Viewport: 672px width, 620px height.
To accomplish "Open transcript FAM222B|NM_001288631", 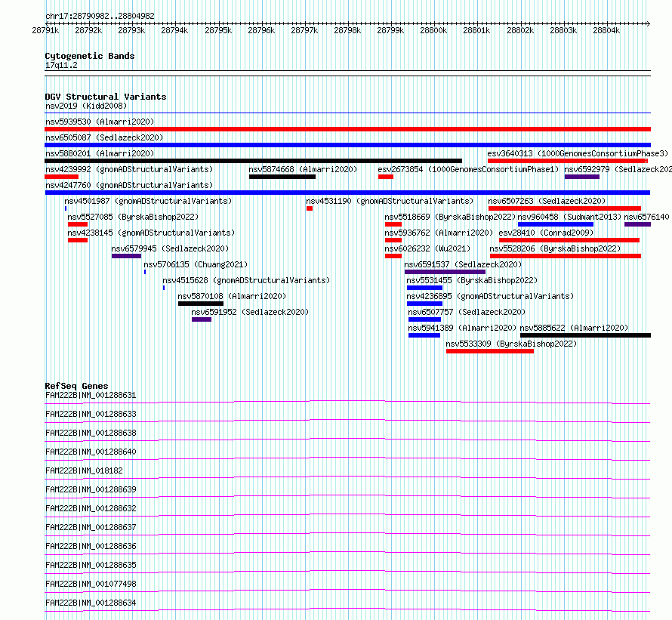I will pyautogui.click(x=91, y=395).
